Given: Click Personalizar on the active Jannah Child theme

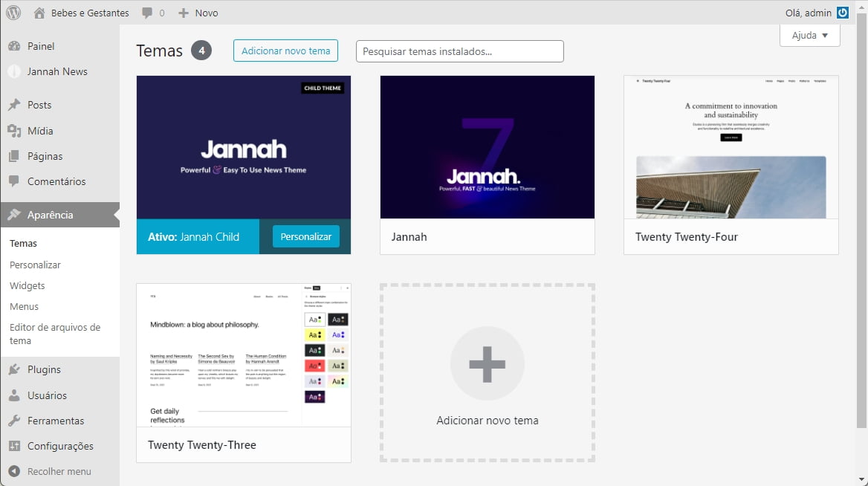Looking at the screenshot, I should pyautogui.click(x=305, y=236).
